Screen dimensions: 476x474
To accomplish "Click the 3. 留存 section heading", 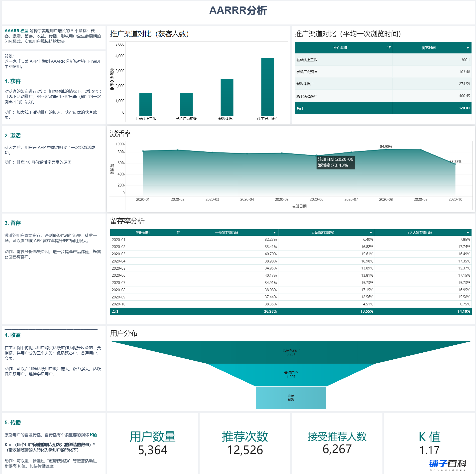I will 13,223.
